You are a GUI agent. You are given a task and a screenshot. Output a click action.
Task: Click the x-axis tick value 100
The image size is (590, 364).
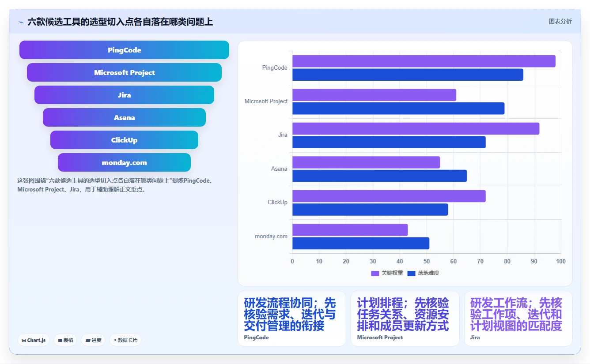[561, 261]
